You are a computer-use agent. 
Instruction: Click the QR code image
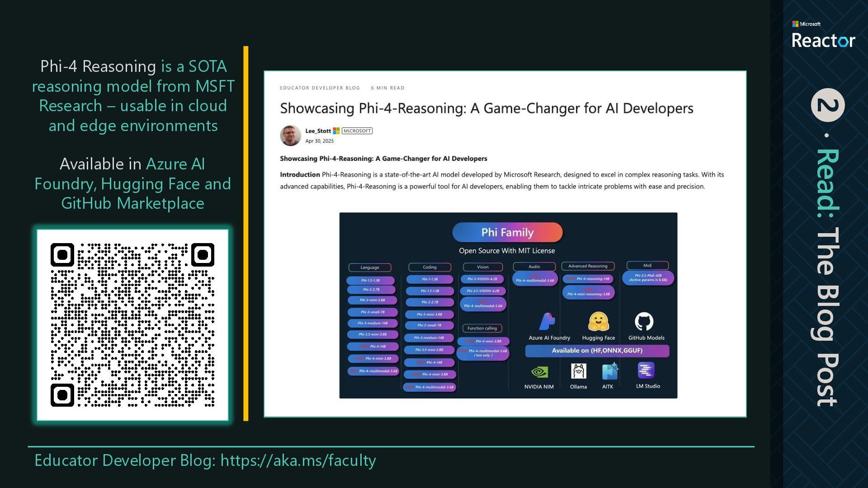132,325
